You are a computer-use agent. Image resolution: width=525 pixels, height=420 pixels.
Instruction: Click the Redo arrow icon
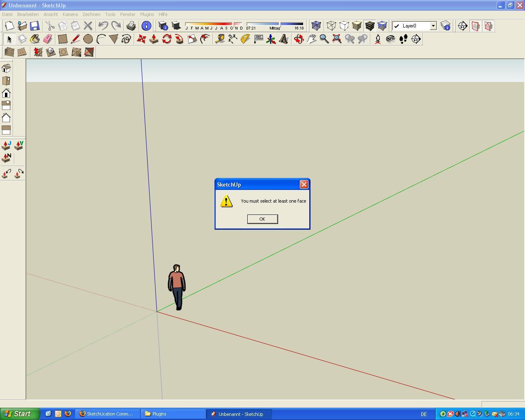coord(116,26)
